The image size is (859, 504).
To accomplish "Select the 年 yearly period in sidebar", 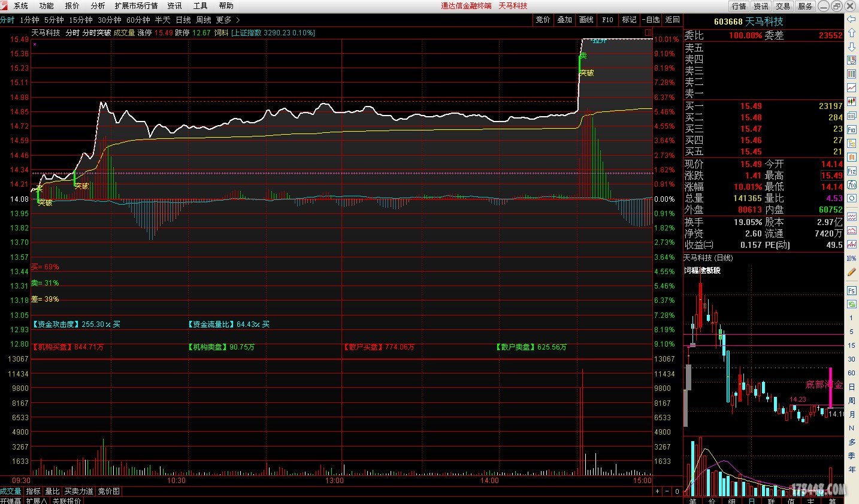I will point(851,469).
